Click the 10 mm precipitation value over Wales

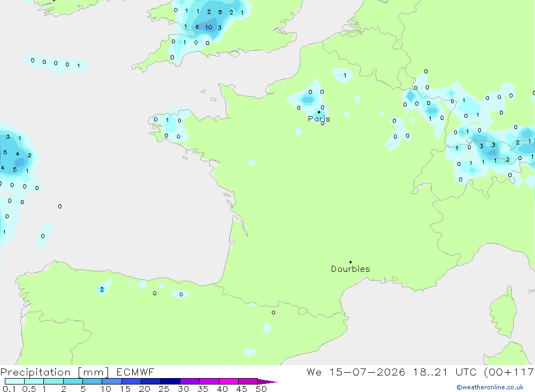pos(209,27)
